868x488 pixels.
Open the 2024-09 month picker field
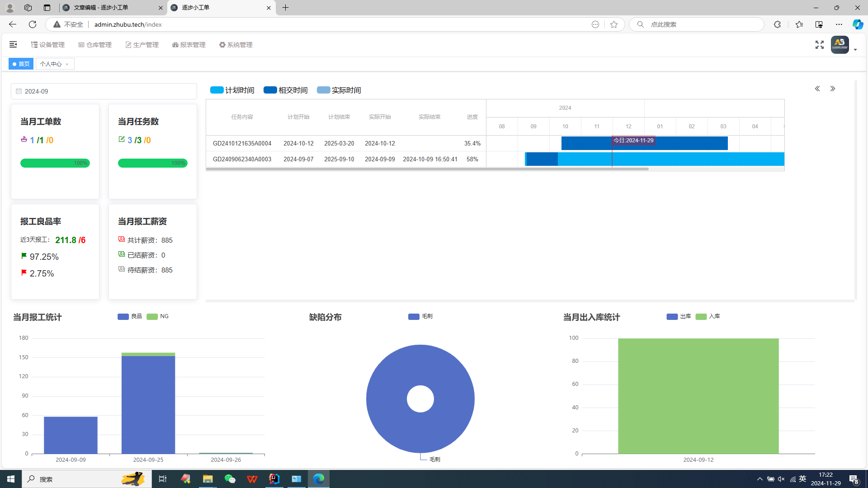click(x=104, y=91)
